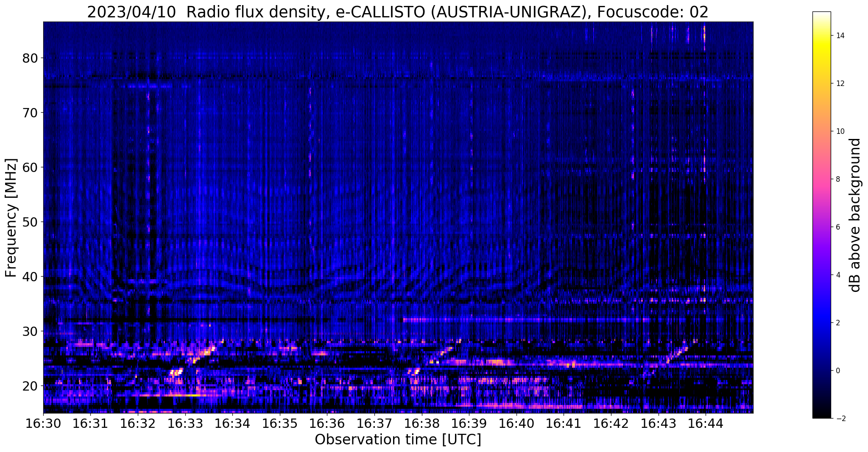Click the 40 MHz frequency tick label
868x452 pixels.
[29, 276]
